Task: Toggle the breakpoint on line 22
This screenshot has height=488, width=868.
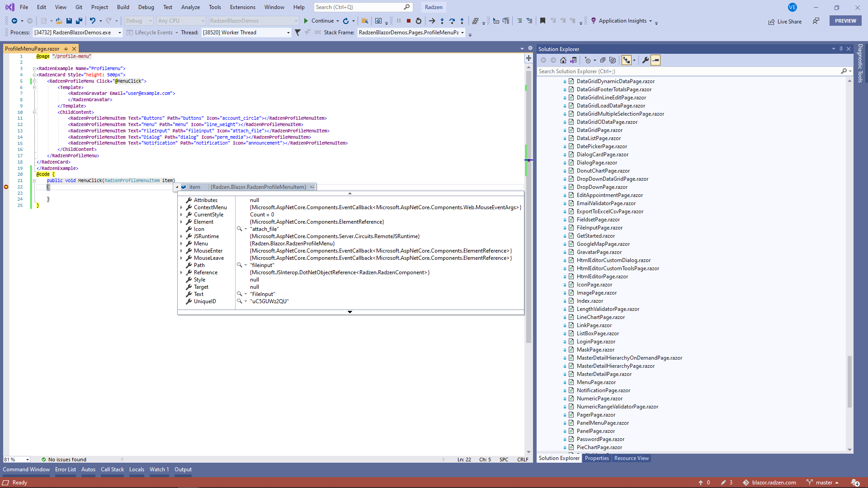Action: 6,187
